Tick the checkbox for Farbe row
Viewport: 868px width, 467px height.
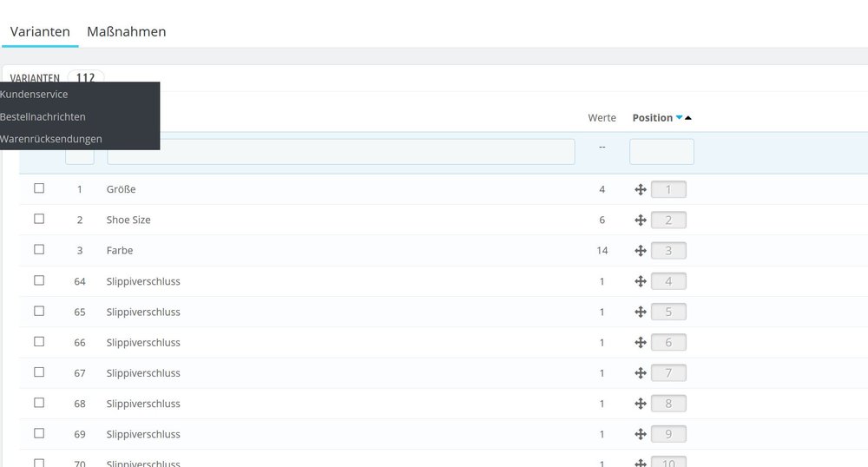coord(39,249)
